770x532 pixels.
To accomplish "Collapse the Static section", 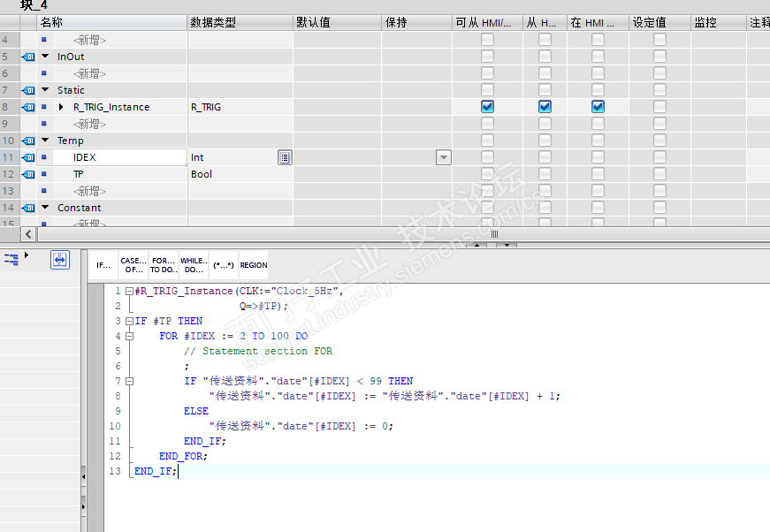I will click(x=45, y=90).
